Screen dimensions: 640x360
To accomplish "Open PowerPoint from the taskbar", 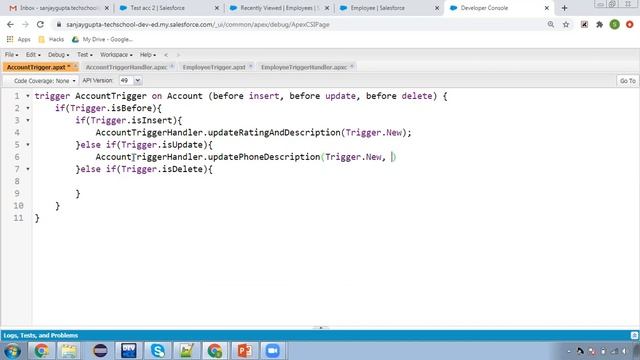I will pyautogui.click(x=244, y=351).
